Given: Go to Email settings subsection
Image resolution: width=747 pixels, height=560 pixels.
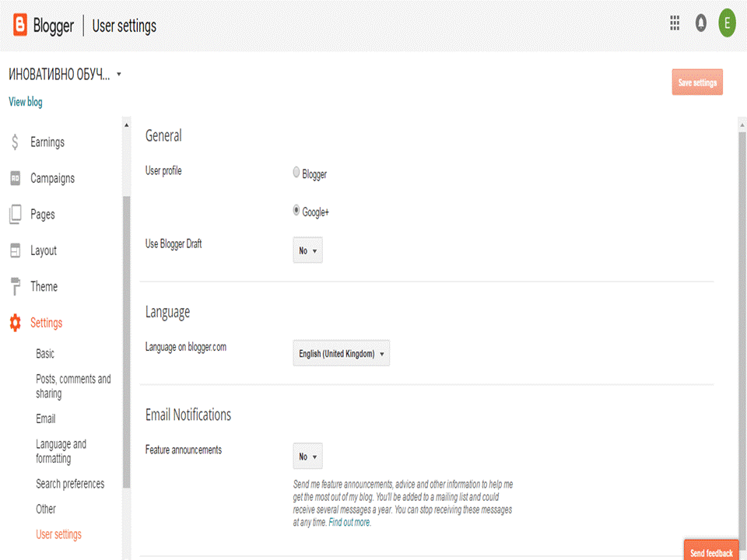Looking at the screenshot, I should (x=45, y=418).
